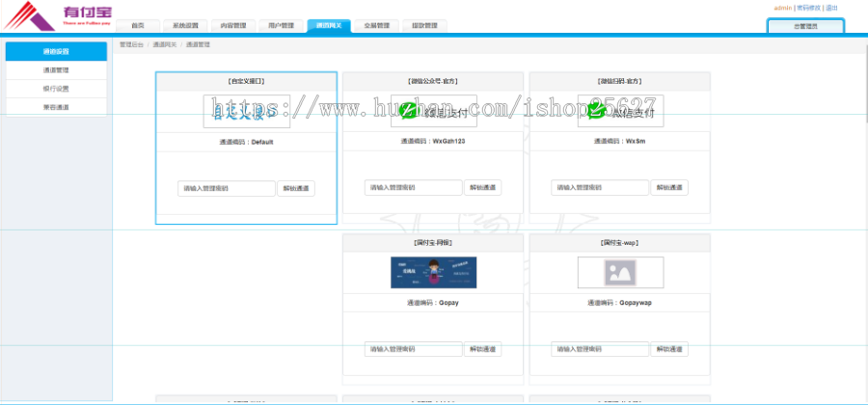The width and height of the screenshot is (868, 405).
Task: Click the unlock button in the Gopaywap card
Action: pyautogui.click(x=669, y=349)
